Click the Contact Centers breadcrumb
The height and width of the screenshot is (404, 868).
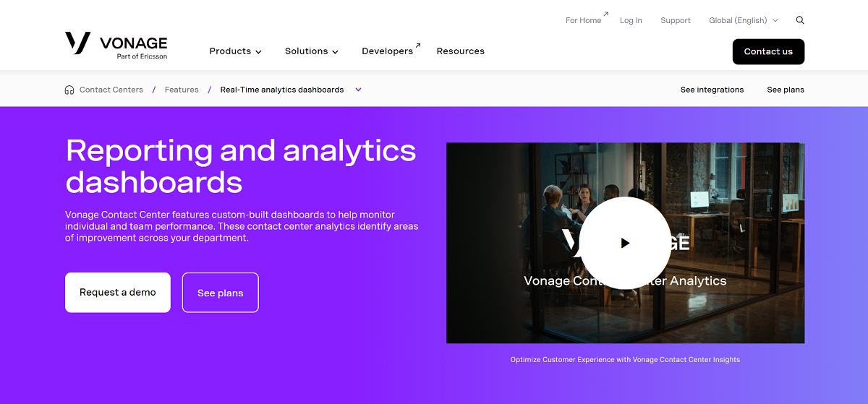111,90
